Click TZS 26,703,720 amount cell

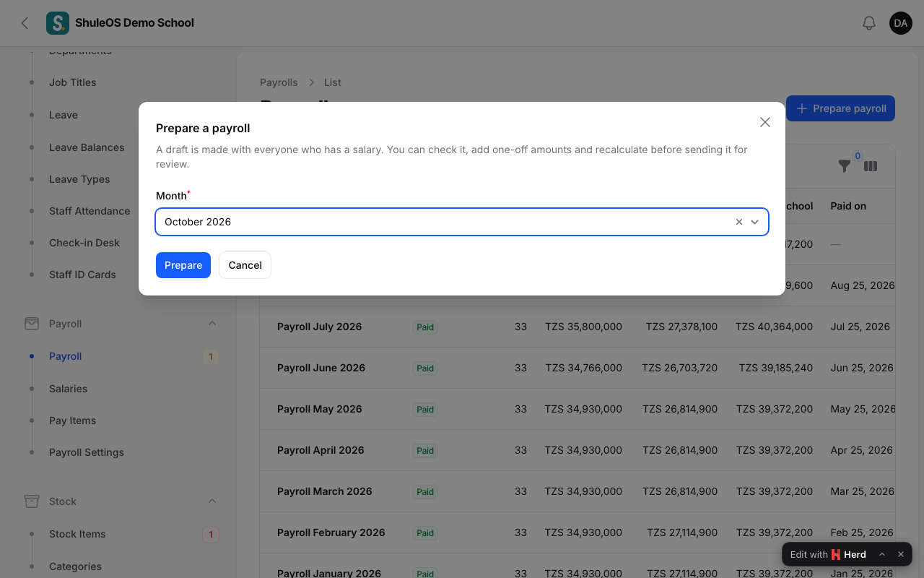point(680,368)
